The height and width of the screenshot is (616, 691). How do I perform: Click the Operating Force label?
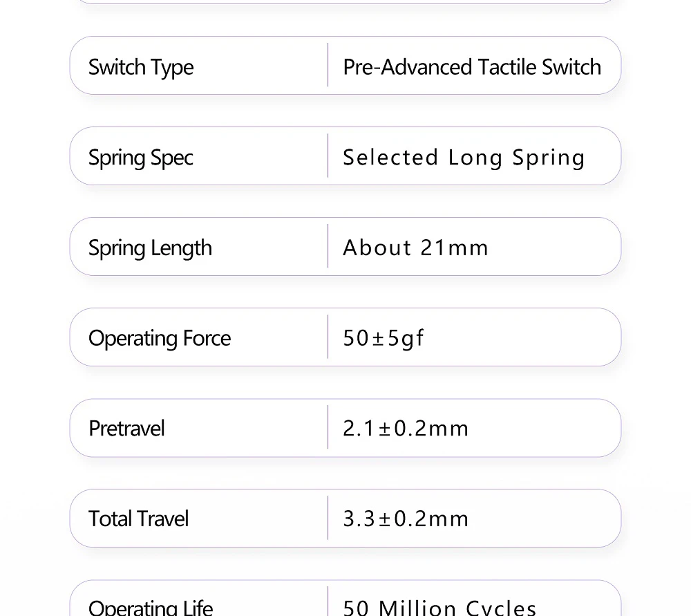(160, 339)
